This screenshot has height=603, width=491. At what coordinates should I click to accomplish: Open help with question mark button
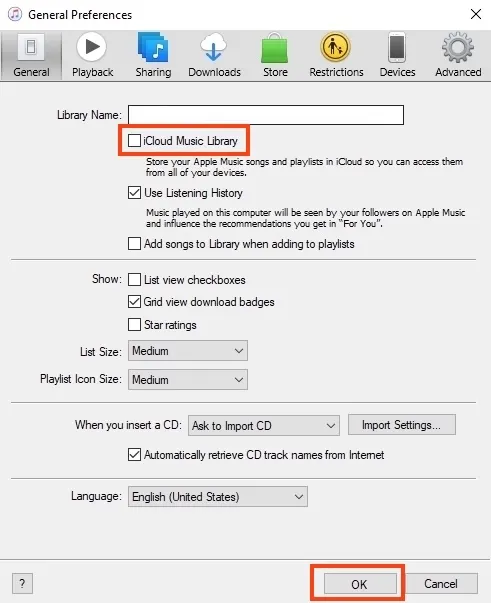pos(22,584)
